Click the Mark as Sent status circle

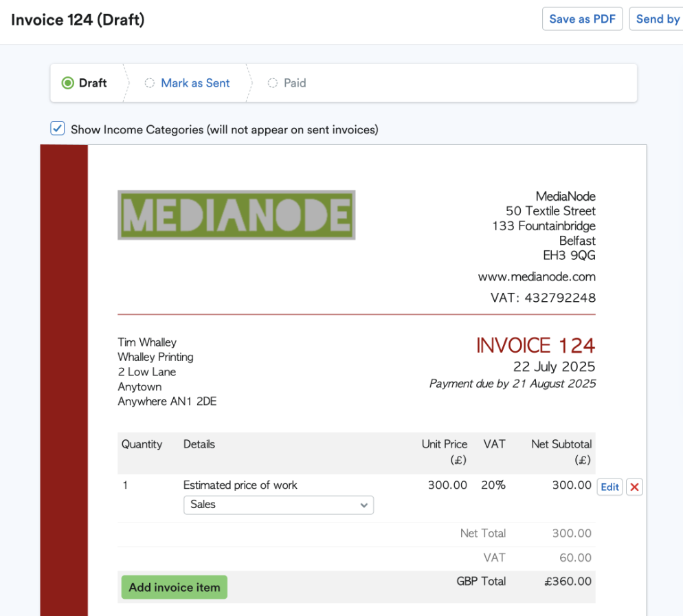[x=150, y=82]
